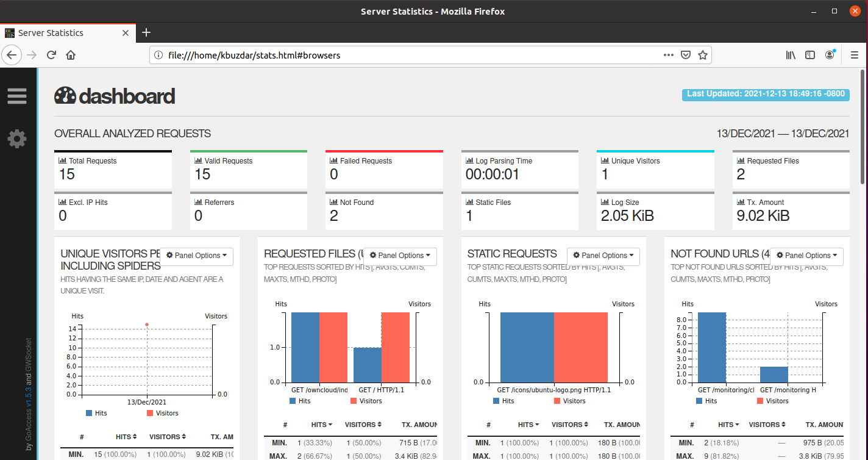Open the Firefox account menu
This screenshot has width=868, height=460.
tap(830, 55)
